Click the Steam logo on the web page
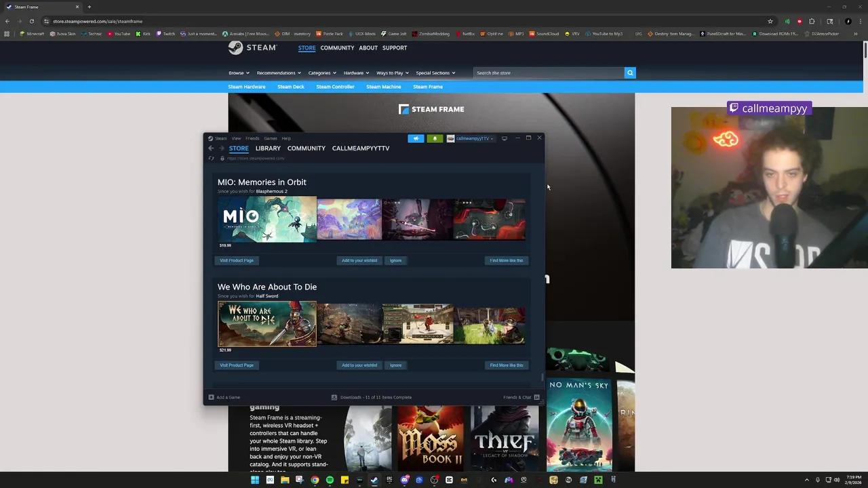 (x=252, y=47)
